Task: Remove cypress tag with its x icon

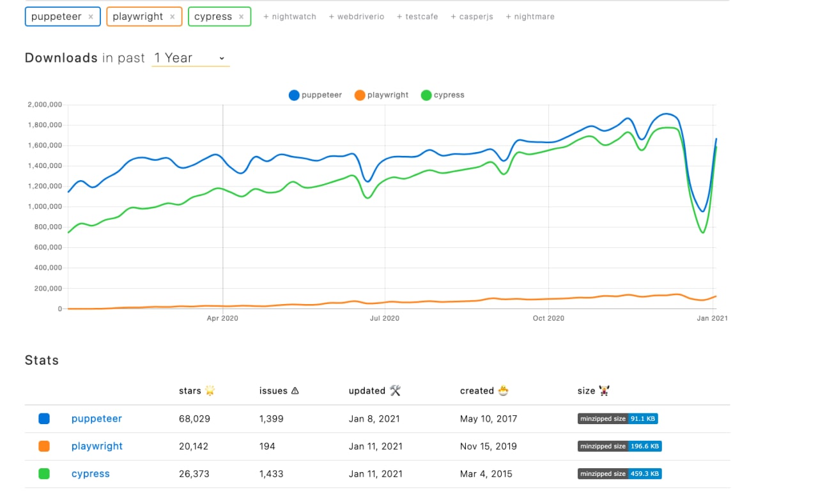Action: [x=241, y=17]
